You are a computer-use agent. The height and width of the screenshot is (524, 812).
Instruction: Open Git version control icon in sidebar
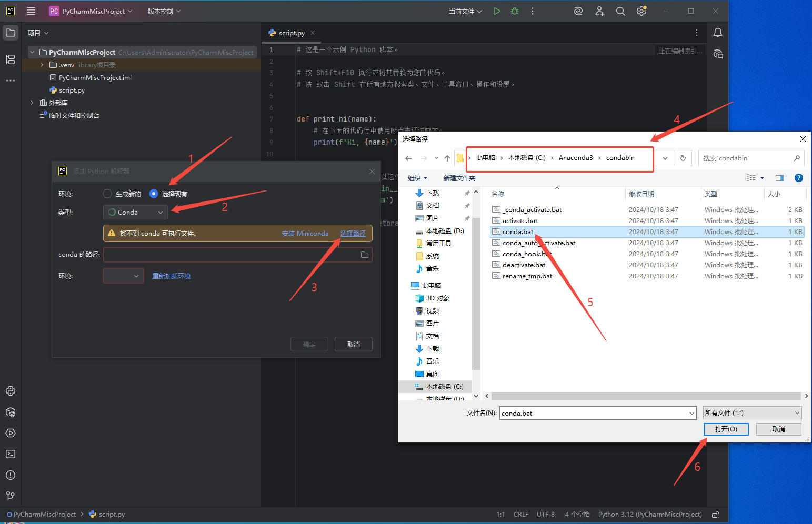(x=11, y=496)
